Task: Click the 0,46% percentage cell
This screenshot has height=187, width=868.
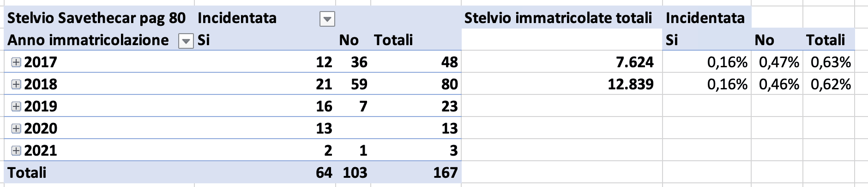Action: click(x=778, y=84)
